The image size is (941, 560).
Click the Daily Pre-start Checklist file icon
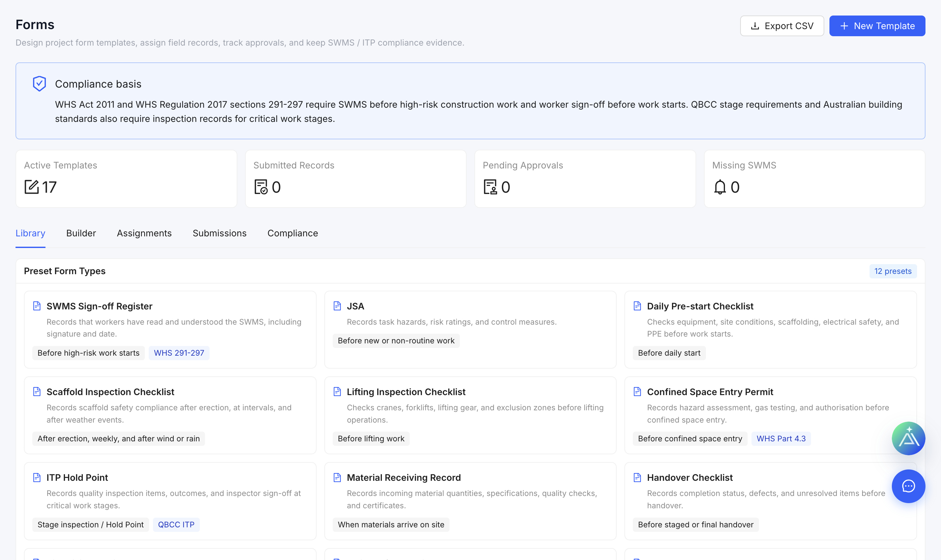pos(637,306)
